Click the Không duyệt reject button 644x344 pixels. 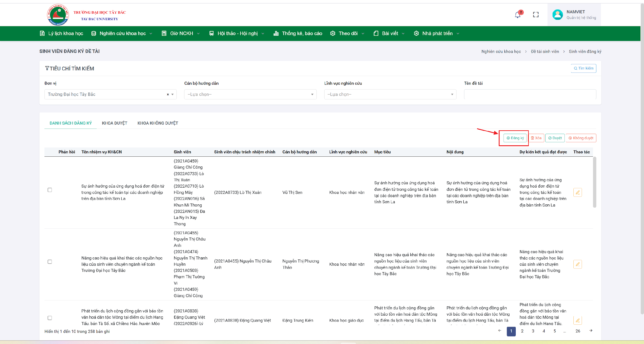click(581, 138)
